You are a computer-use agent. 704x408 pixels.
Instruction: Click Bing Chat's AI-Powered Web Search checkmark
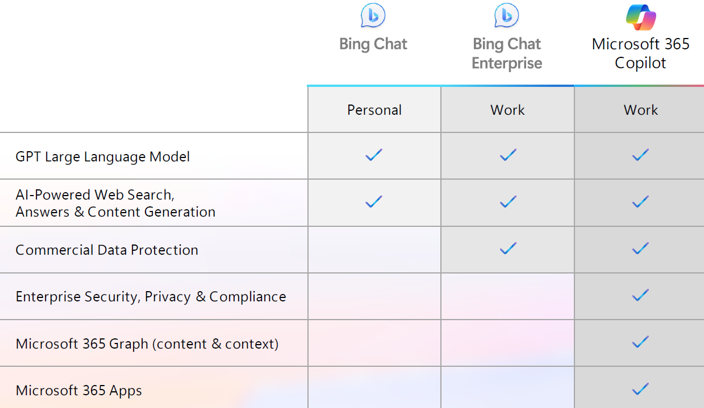(x=374, y=201)
